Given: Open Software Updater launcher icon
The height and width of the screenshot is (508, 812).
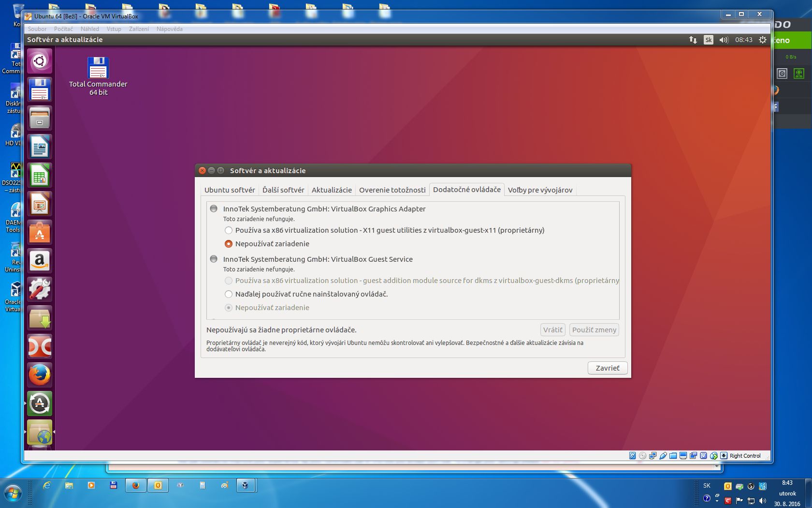Looking at the screenshot, I should [x=40, y=403].
